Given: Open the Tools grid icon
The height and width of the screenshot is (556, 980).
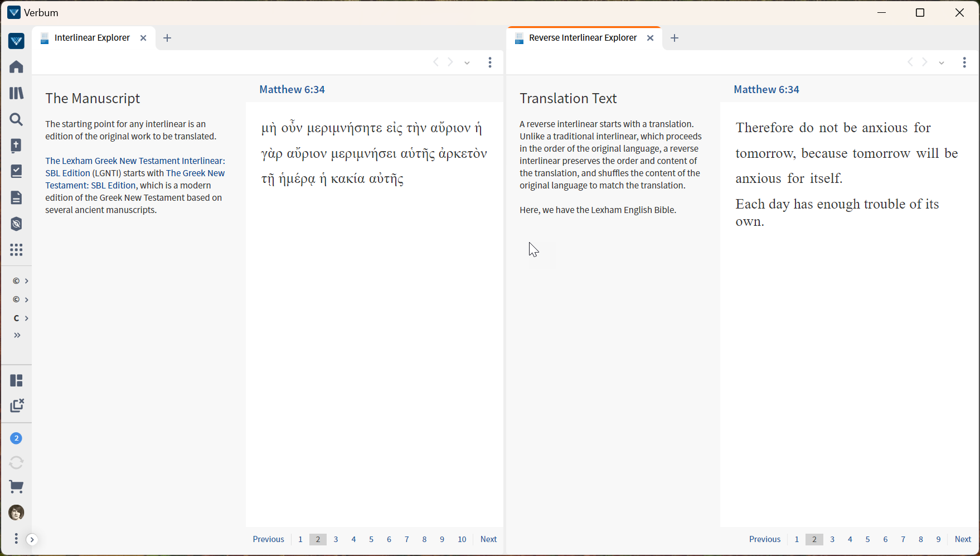Looking at the screenshot, I should click(16, 250).
